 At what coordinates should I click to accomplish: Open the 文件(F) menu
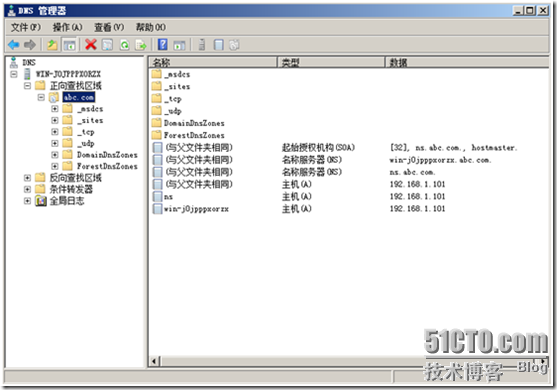26,27
